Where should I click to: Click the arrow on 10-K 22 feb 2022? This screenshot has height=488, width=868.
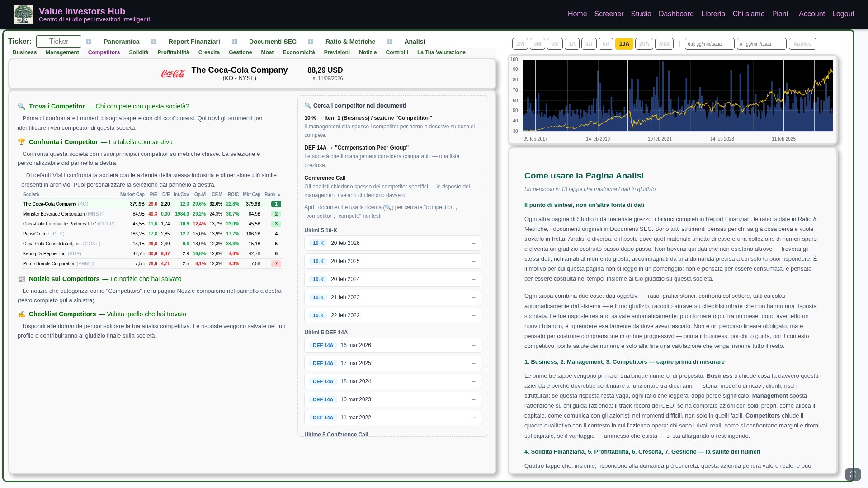(x=473, y=315)
